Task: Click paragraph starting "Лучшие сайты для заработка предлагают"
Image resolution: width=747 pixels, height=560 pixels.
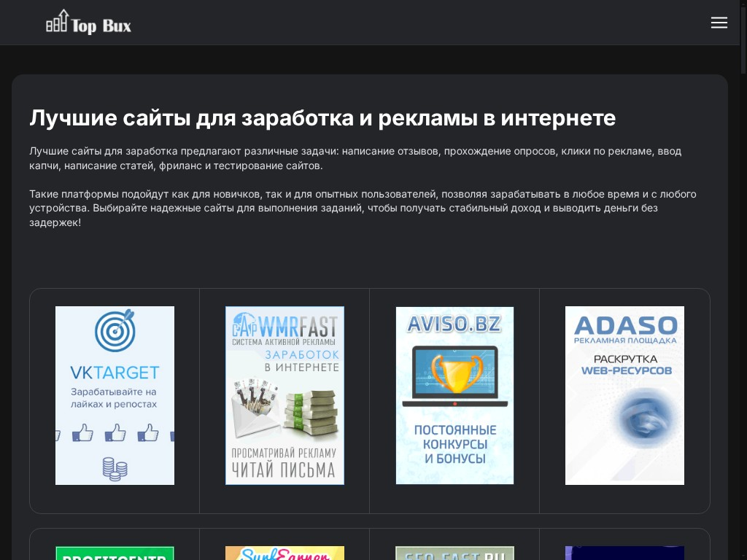Action: click(x=355, y=158)
